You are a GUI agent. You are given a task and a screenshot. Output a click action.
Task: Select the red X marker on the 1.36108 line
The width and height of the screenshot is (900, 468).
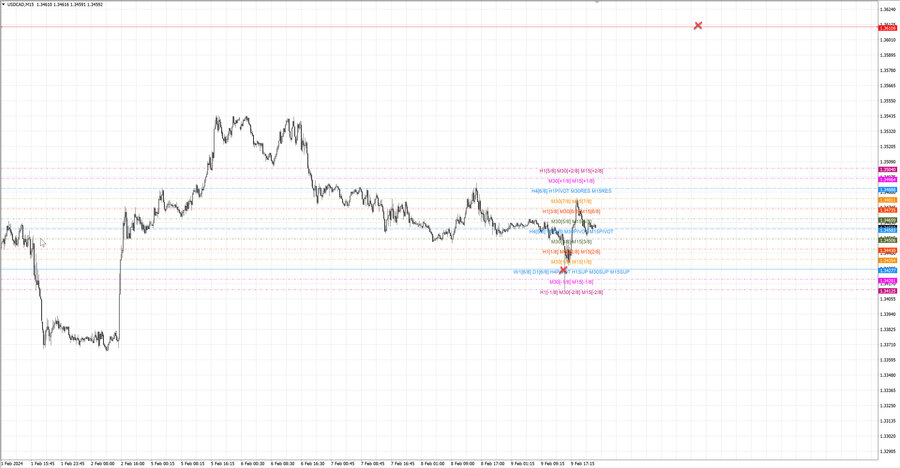[x=698, y=26]
